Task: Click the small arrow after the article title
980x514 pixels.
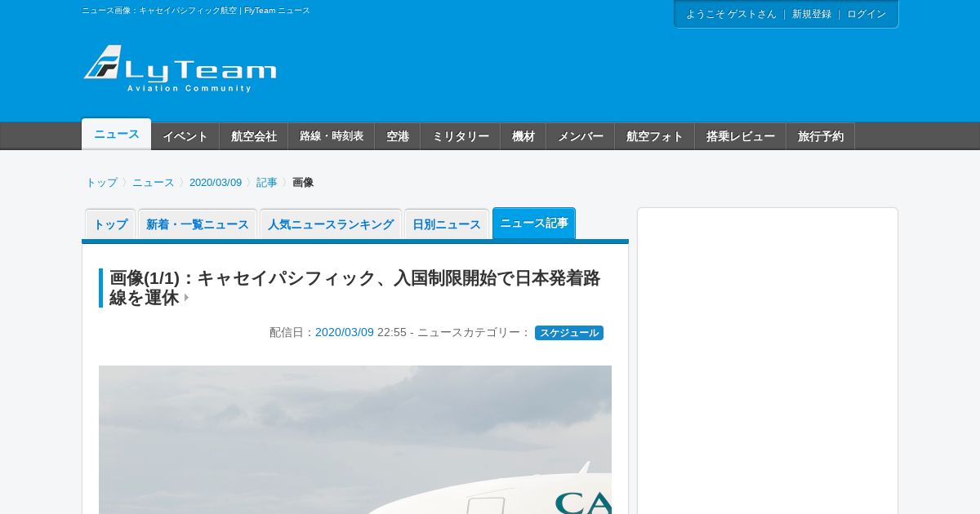Action: tap(186, 299)
